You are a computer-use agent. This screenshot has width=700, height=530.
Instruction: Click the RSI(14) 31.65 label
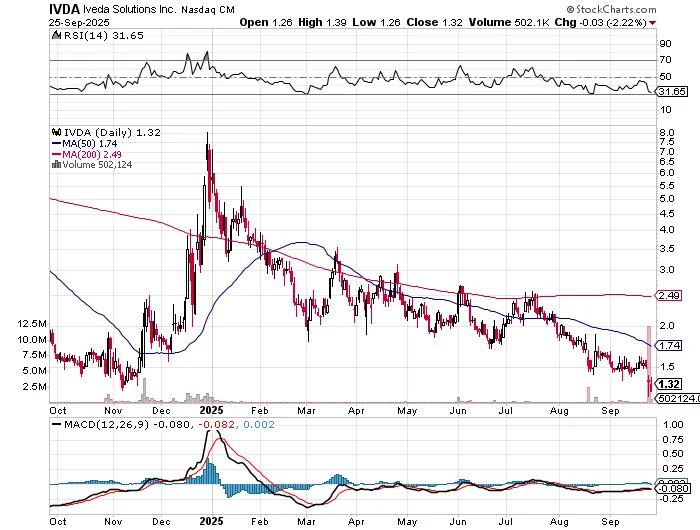[104, 35]
